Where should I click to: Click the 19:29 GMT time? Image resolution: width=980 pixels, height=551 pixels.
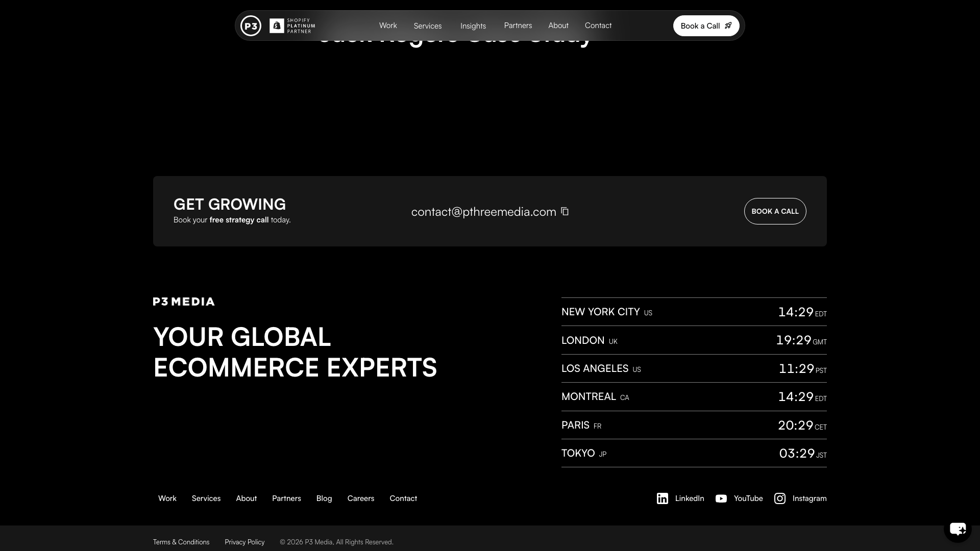click(801, 340)
